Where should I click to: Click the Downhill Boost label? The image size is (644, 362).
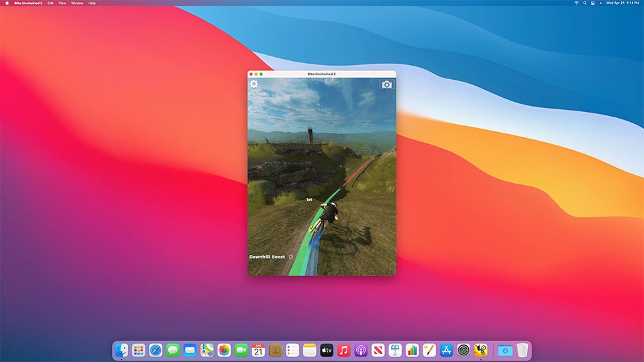pos(267,257)
